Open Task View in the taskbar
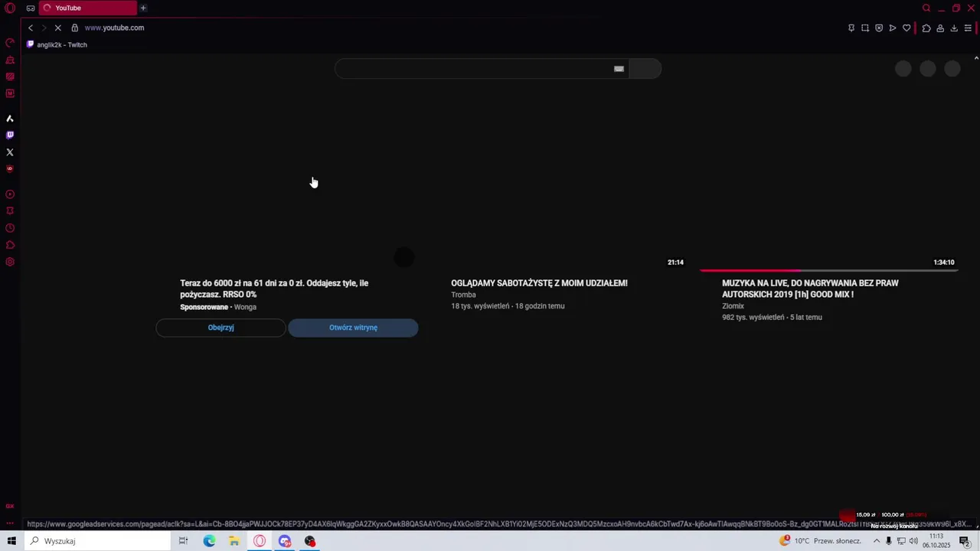 (183, 541)
